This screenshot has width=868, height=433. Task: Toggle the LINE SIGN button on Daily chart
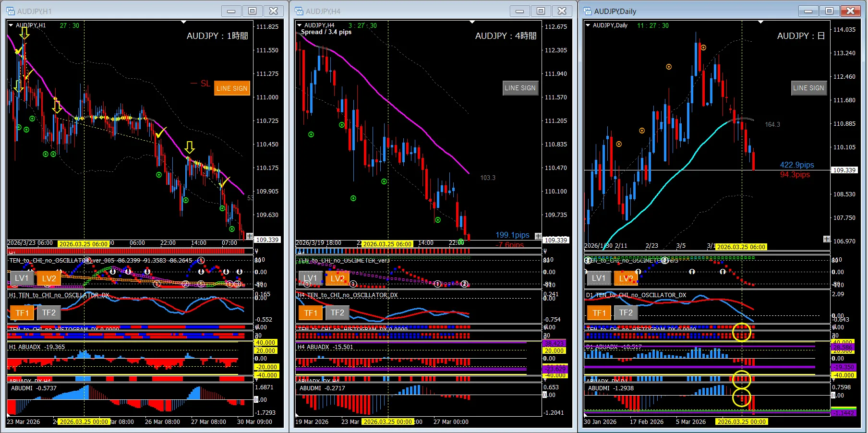808,88
